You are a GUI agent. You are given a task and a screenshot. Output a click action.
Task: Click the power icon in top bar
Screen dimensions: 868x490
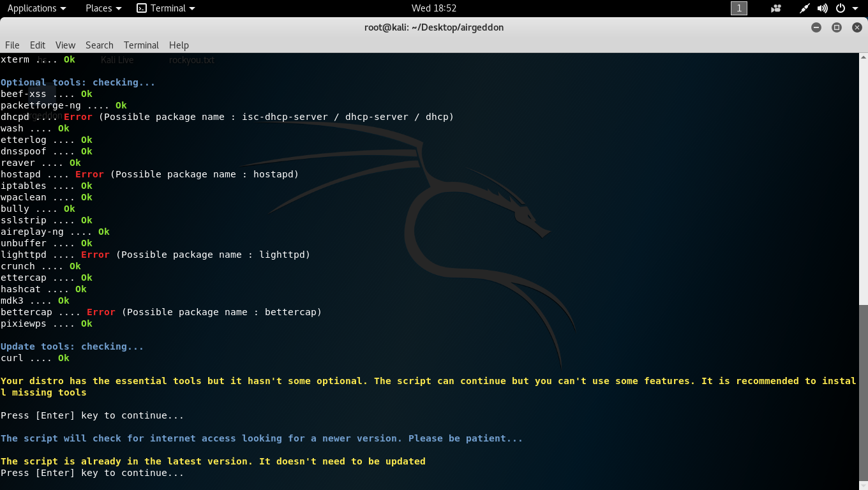(841, 8)
